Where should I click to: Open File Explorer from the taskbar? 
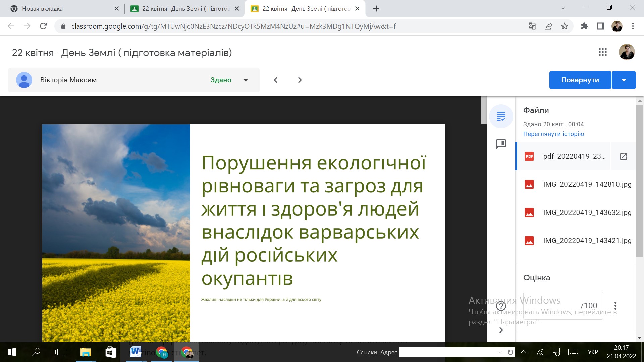86,352
